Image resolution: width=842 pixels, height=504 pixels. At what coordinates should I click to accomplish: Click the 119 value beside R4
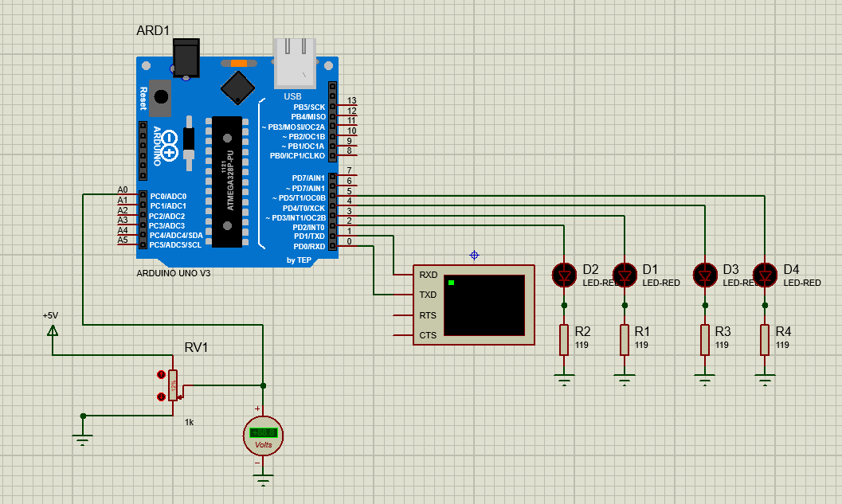[782, 345]
